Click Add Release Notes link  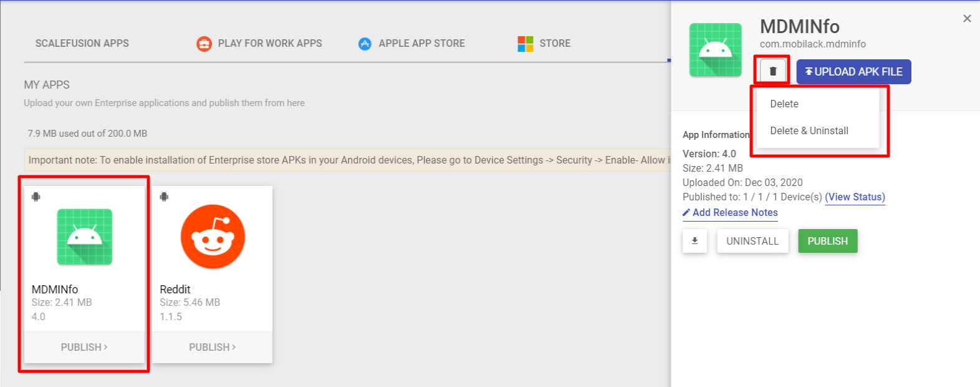point(735,212)
